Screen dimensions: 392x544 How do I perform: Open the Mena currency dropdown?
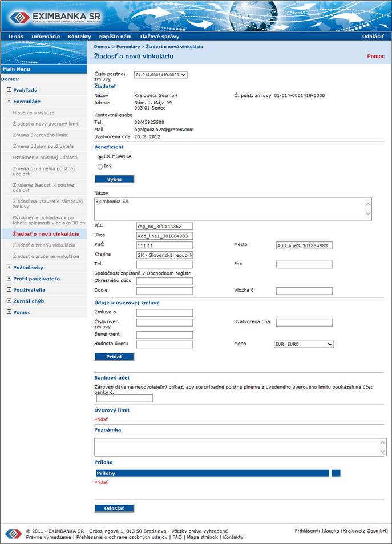[x=304, y=344]
